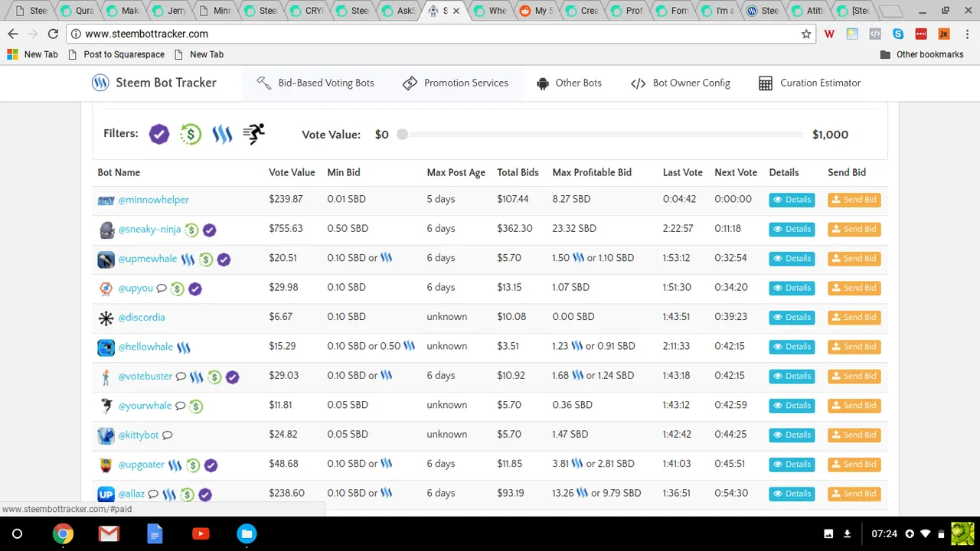Open Post to Squarespace bookmark
Viewport: 980px width, 551px height.
pyautogui.click(x=116, y=54)
